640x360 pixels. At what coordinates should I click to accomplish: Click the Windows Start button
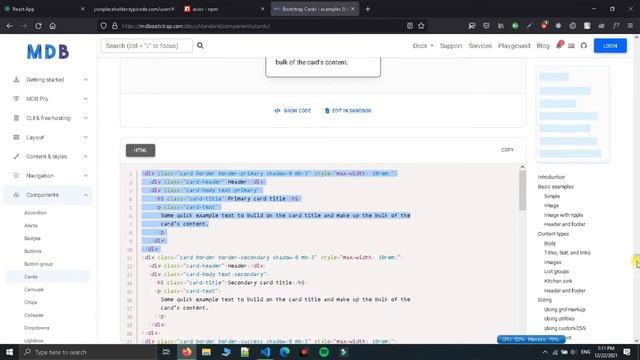(9, 352)
